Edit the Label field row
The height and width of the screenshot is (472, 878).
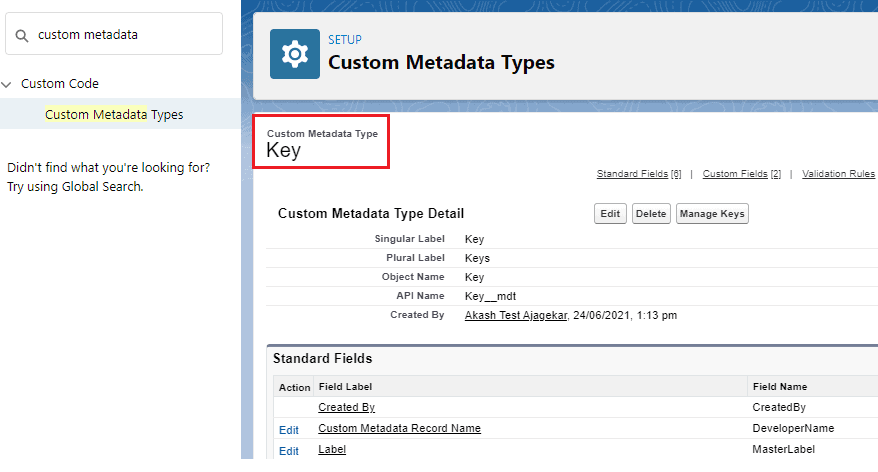pyautogui.click(x=288, y=451)
